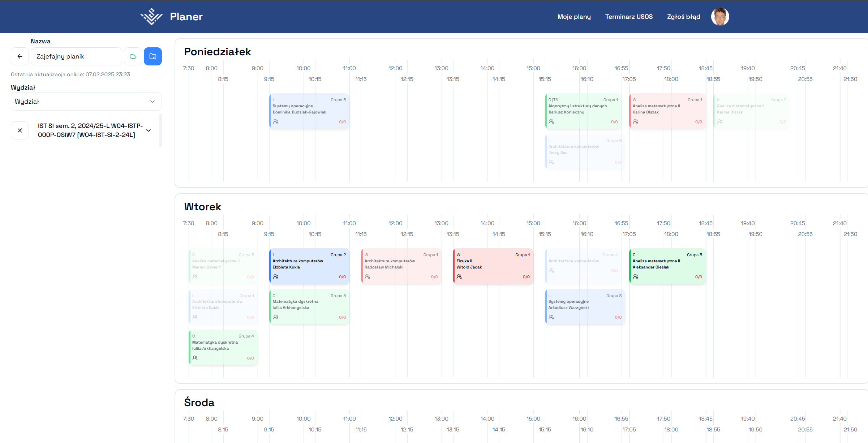Click the back arrow button
This screenshot has width=868, height=443.
[20, 56]
